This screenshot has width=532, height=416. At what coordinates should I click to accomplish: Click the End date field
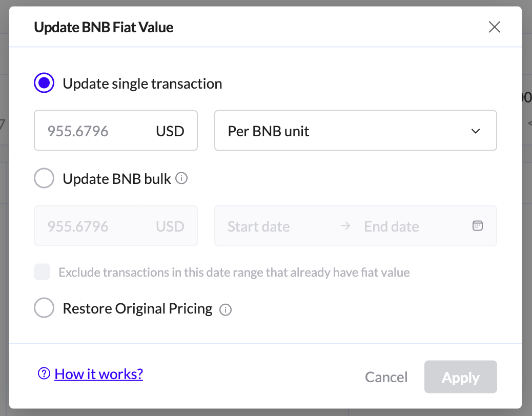[392, 226]
